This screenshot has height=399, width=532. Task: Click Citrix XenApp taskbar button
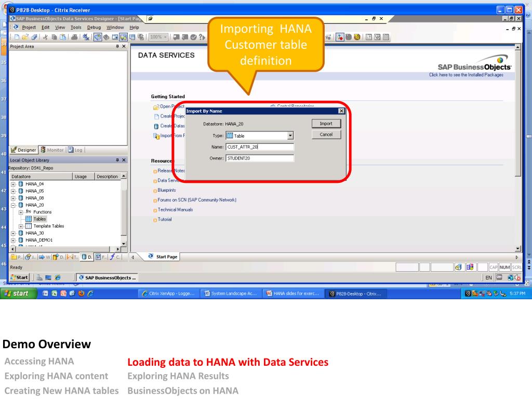[x=169, y=294]
